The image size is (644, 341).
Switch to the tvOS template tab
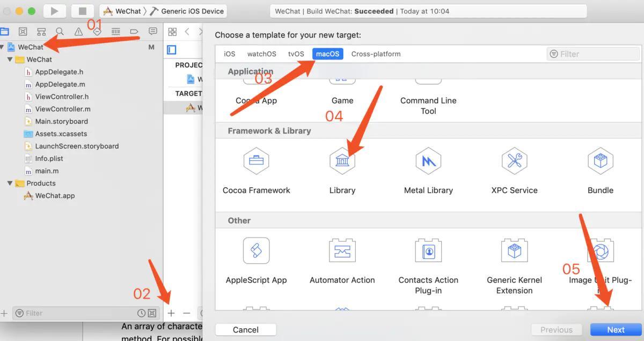pyautogui.click(x=296, y=54)
